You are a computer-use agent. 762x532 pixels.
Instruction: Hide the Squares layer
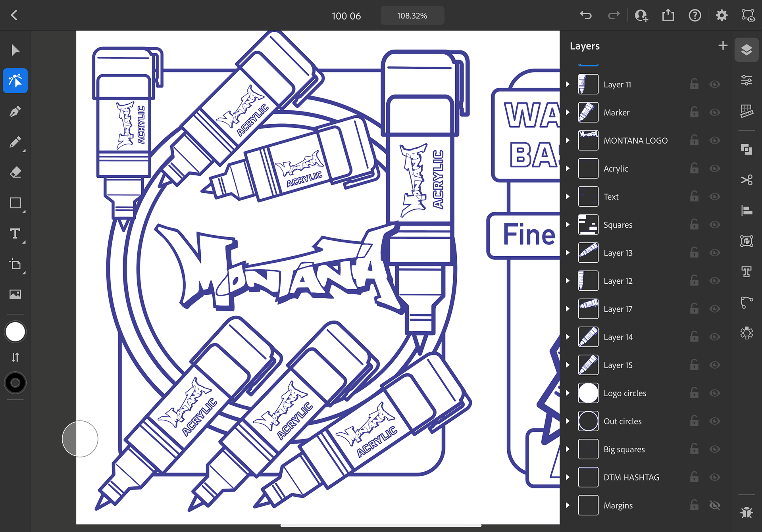pyautogui.click(x=715, y=225)
